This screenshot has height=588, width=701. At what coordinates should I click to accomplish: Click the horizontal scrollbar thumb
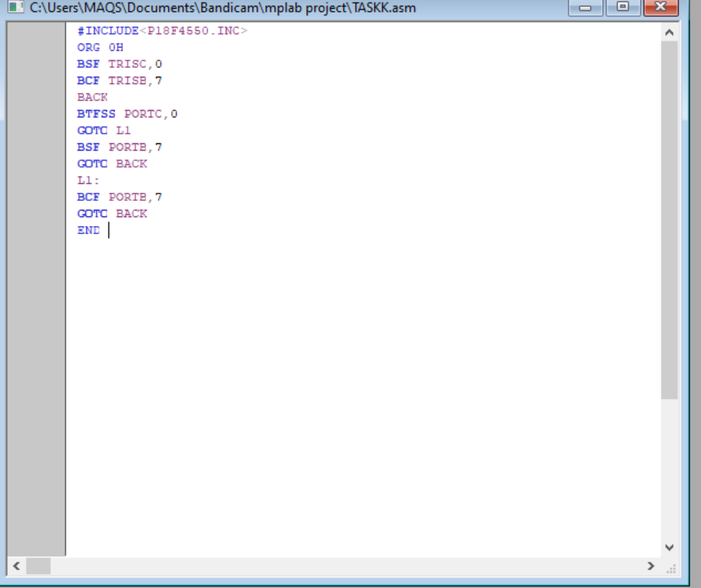click(38, 567)
